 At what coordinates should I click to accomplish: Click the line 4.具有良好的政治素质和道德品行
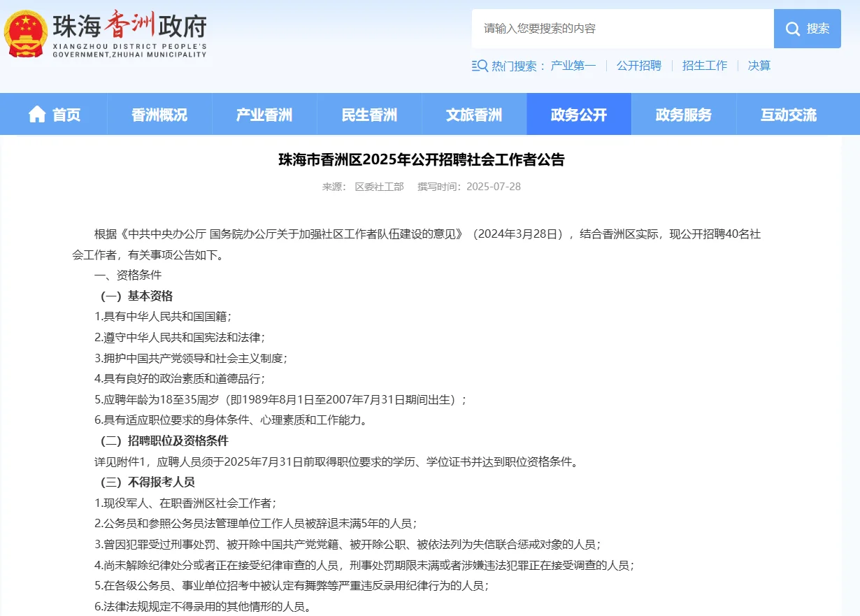point(180,379)
